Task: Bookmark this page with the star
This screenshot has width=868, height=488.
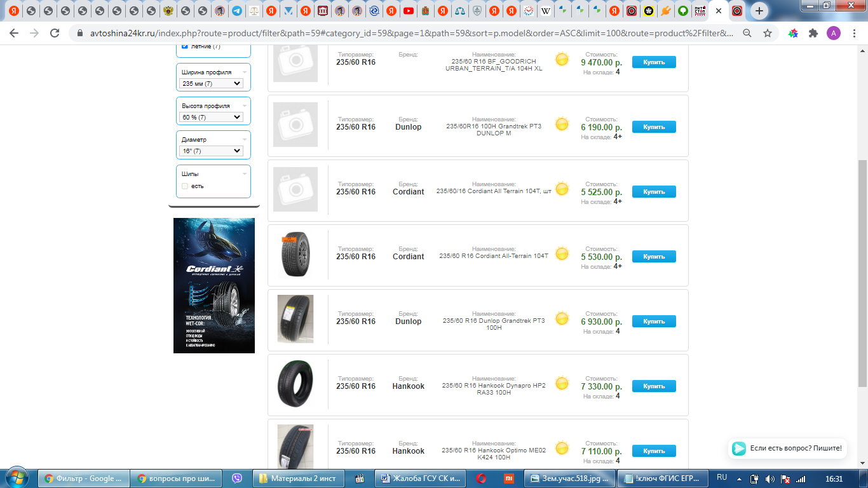Action: point(768,33)
